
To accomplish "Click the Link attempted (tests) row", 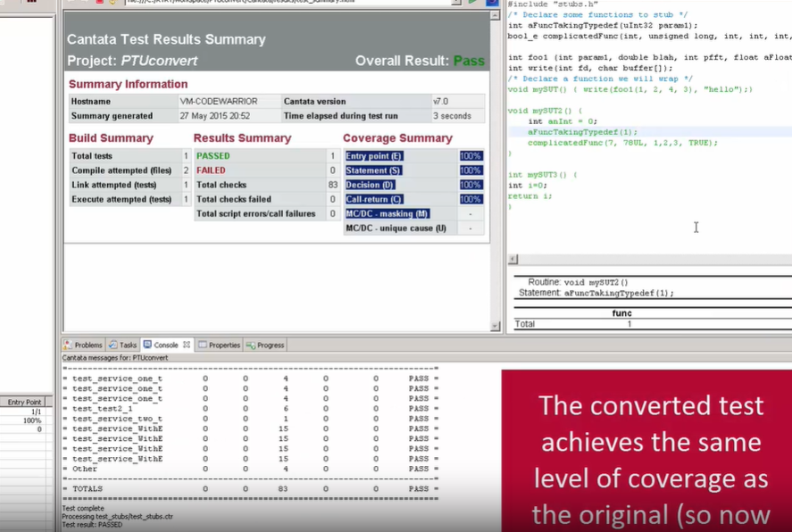I will [129, 185].
